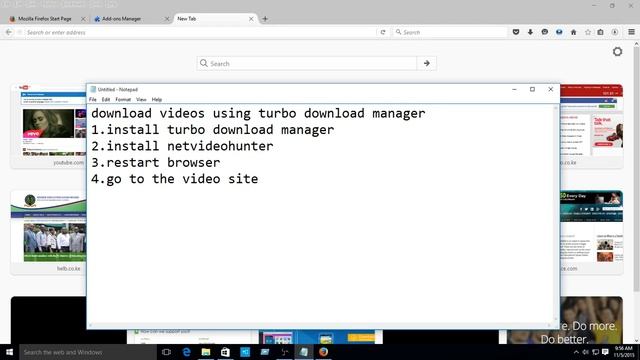Click line '1.install turbo download manager'
Image resolution: width=640 pixels, height=360 pixels.
tap(212, 130)
